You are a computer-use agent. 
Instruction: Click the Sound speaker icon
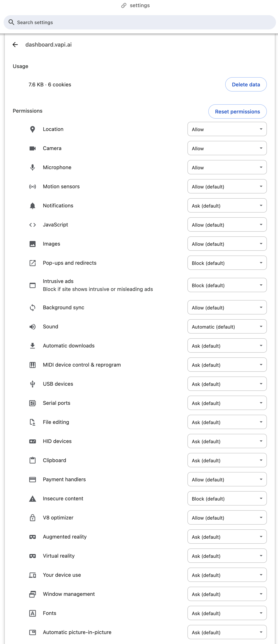click(32, 327)
